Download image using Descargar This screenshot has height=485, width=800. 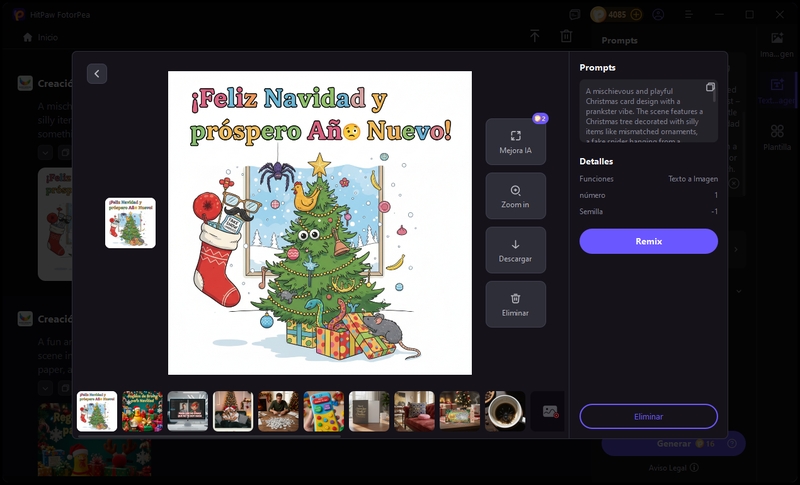click(515, 250)
